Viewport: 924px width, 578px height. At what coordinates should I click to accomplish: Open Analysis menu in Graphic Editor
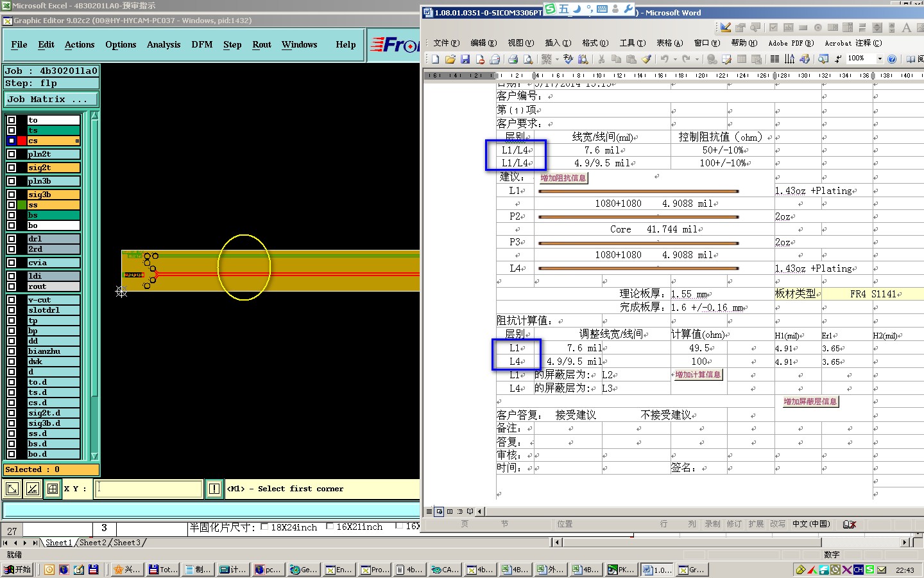[164, 44]
